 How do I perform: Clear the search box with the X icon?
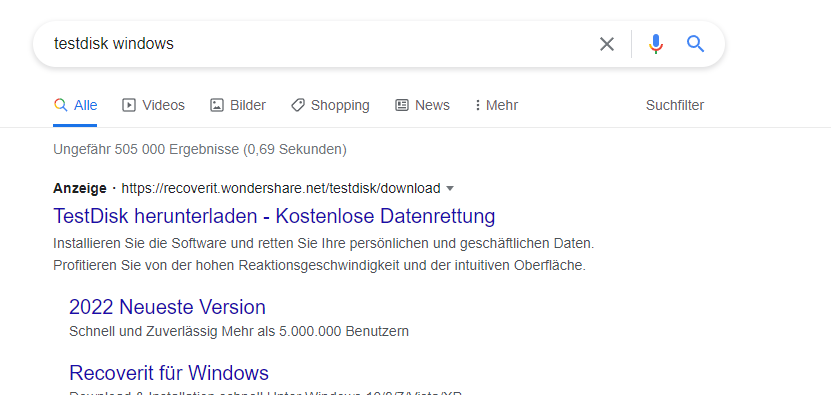(607, 44)
